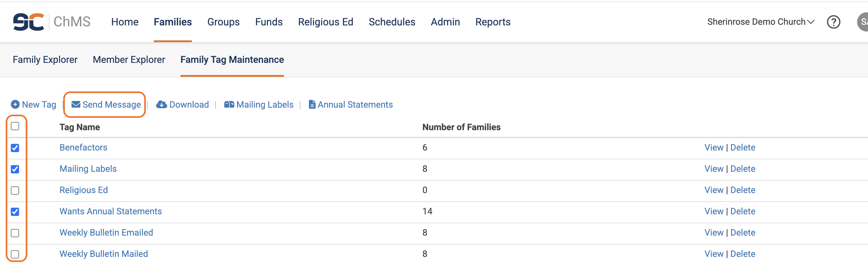Open the help question mark icon
This screenshot has height=268, width=868.
[833, 22]
